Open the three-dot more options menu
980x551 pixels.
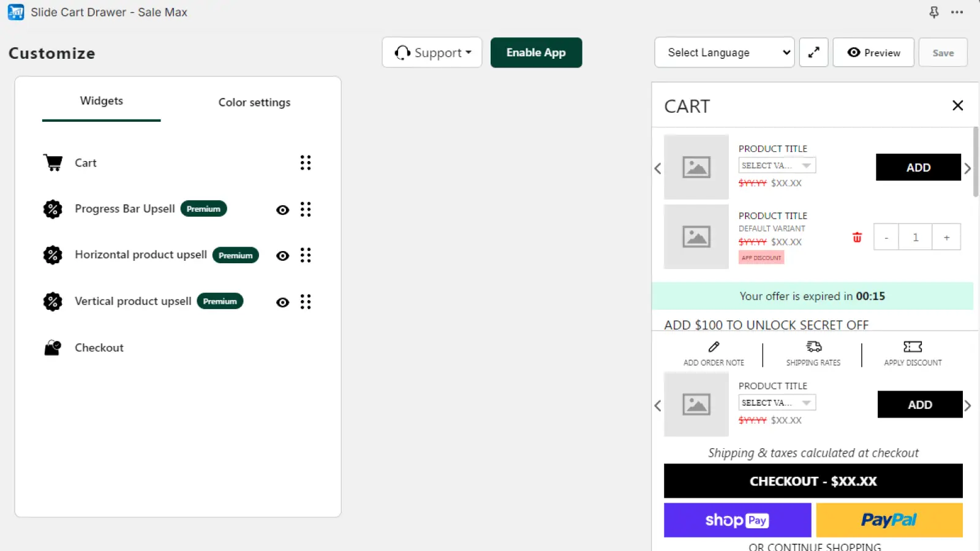click(x=957, y=12)
